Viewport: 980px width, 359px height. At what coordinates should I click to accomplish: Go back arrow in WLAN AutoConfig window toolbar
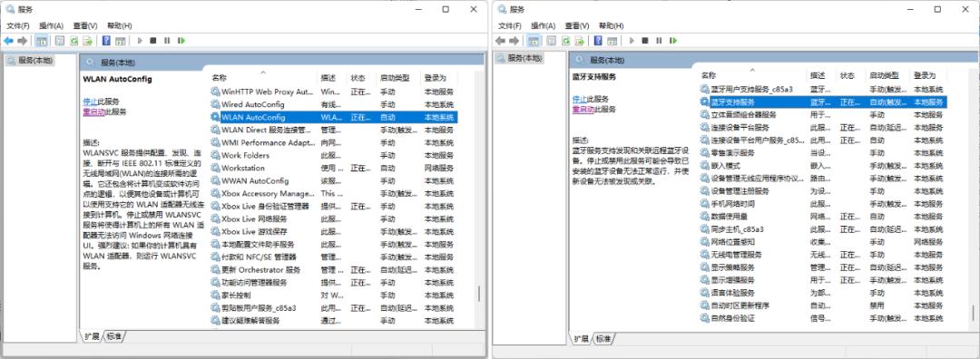pos(9,41)
